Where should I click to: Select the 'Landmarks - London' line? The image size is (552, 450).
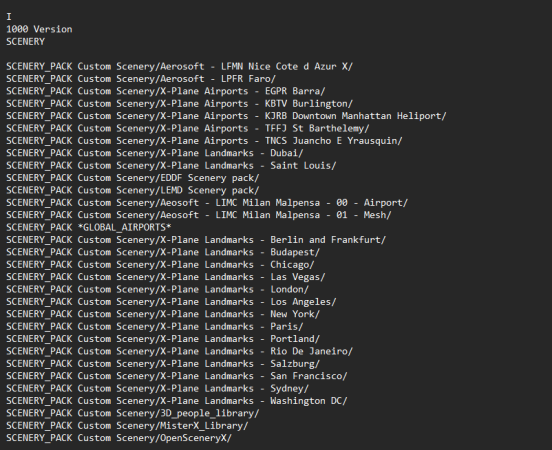point(157,289)
